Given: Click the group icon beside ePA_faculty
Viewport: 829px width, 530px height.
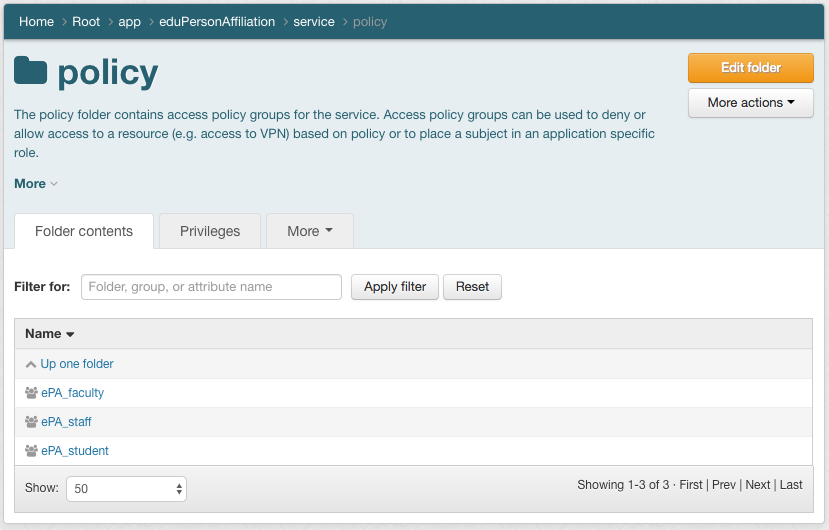Looking at the screenshot, I should point(31,393).
